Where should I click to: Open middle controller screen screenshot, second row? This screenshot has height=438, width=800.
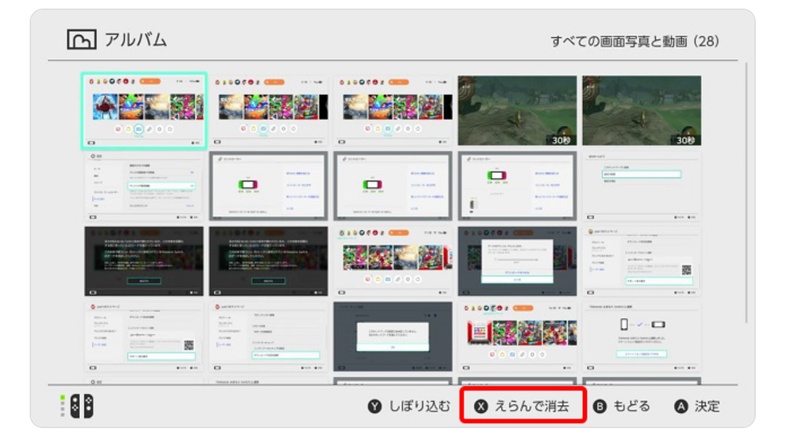[x=393, y=186]
